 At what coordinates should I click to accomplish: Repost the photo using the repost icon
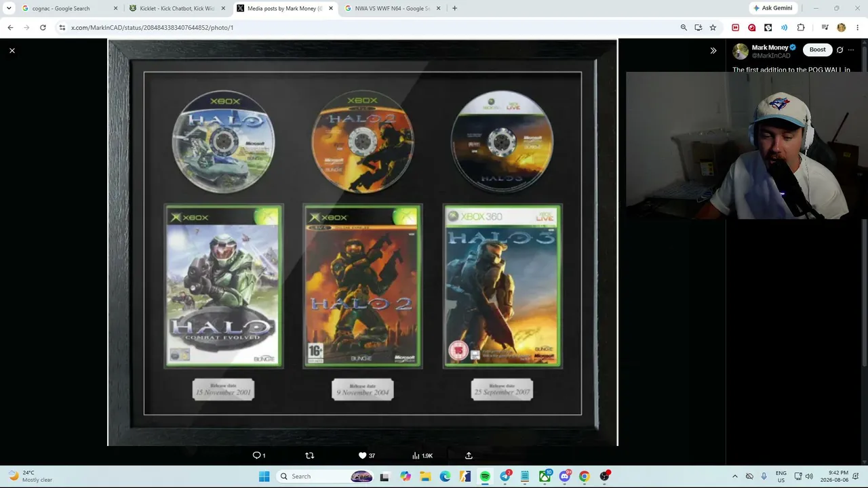coord(310,455)
